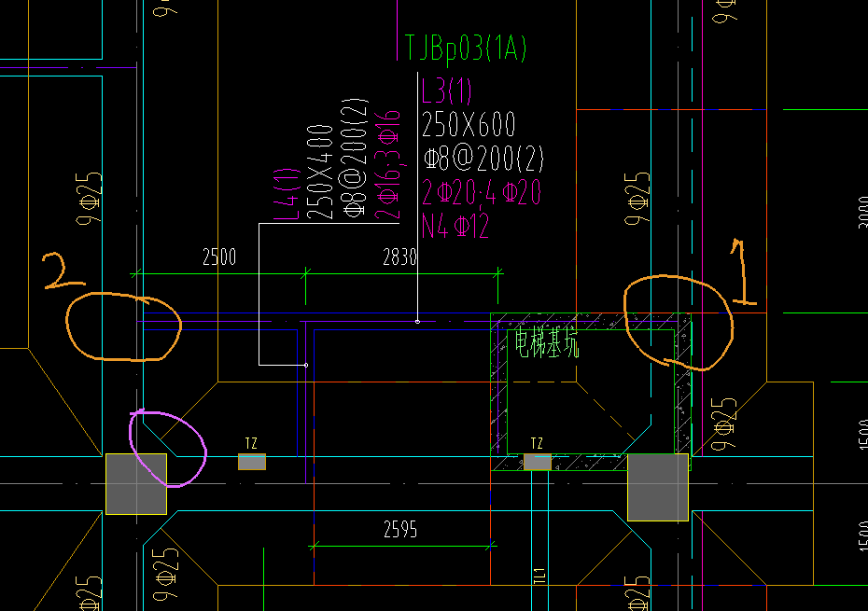Select the TZ column inside the elevator pit

pos(537,462)
